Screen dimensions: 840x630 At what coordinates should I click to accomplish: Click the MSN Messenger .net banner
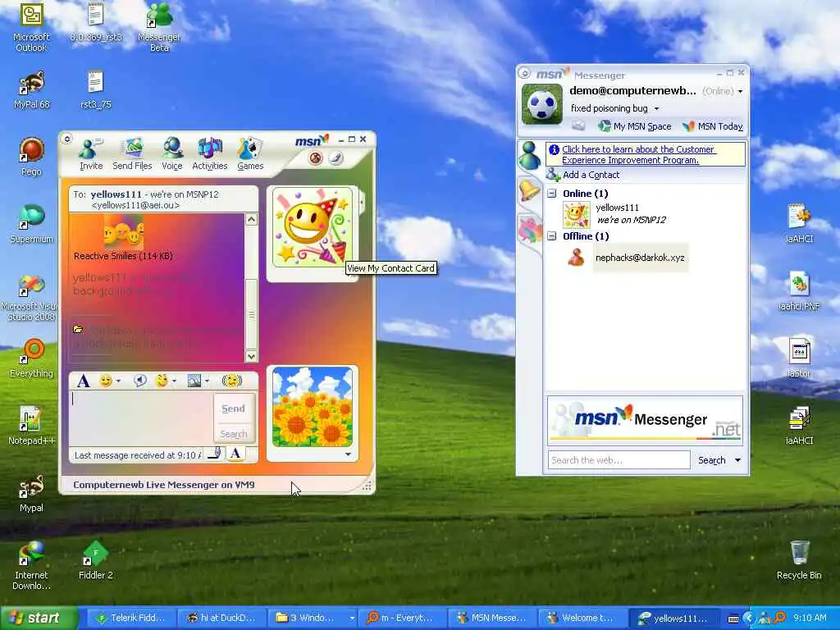tap(645, 421)
